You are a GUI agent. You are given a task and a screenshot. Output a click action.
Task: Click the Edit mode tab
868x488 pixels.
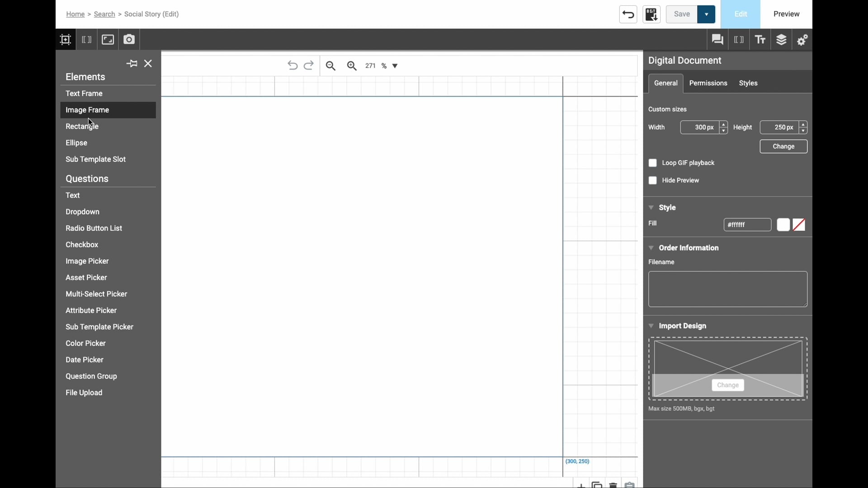tap(741, 14)
